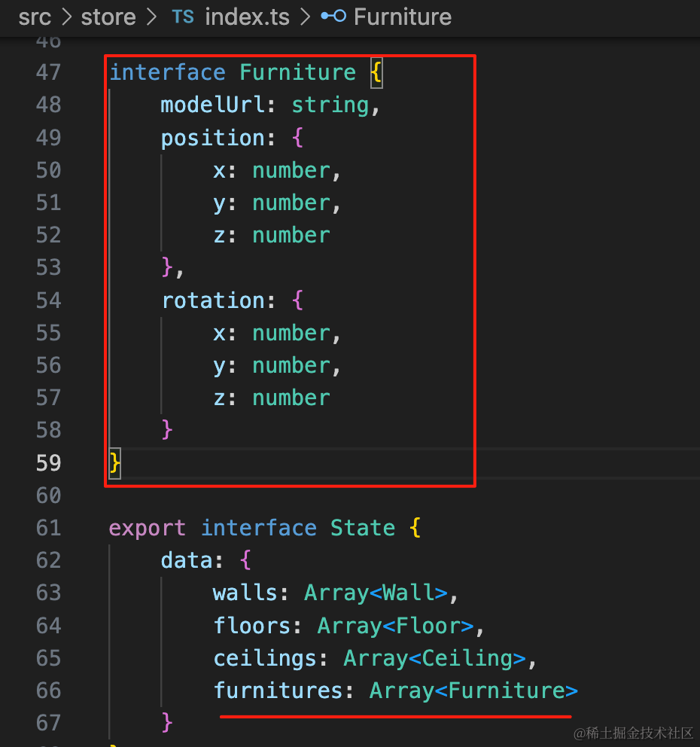The height and width of the screenshot is (747, 700).
Task: Click 'modelUrl' property on line 48
Action: point(212,105)
